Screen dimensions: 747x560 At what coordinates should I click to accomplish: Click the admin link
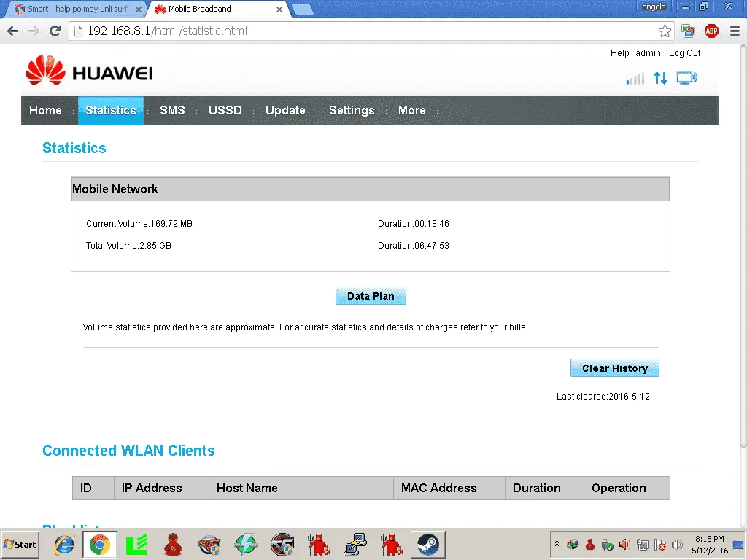point(648,52)
